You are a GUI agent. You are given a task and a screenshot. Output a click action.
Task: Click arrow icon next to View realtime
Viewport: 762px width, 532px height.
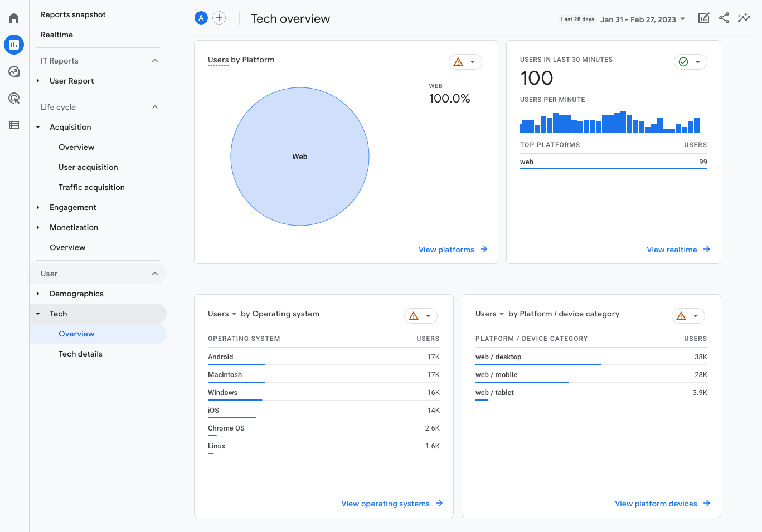[x=707, y=249]
